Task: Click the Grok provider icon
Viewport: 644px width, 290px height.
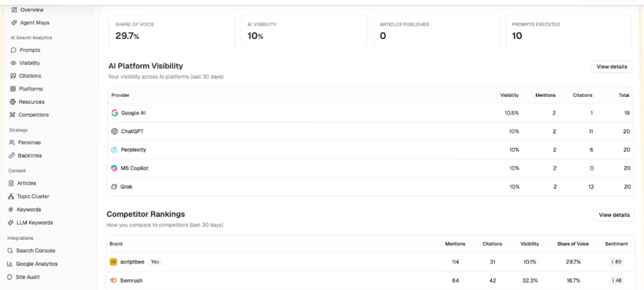Action: tap(115, 187)
